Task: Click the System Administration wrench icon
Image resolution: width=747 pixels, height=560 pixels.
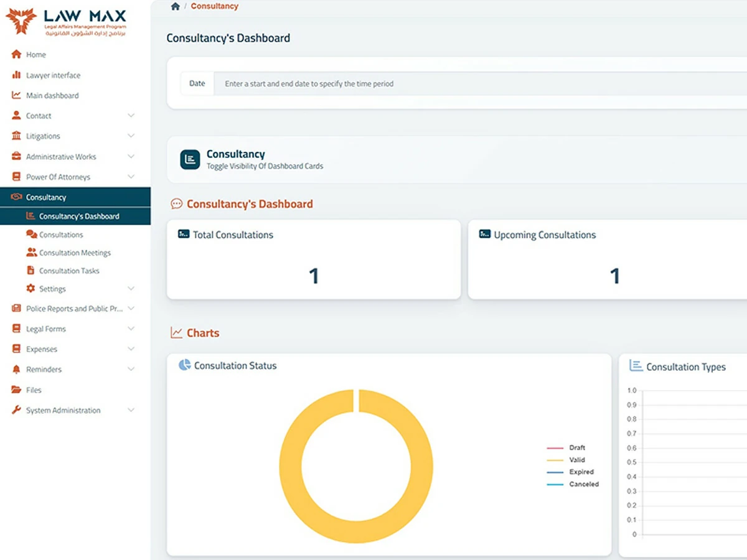Action: [x=16, y=410]
